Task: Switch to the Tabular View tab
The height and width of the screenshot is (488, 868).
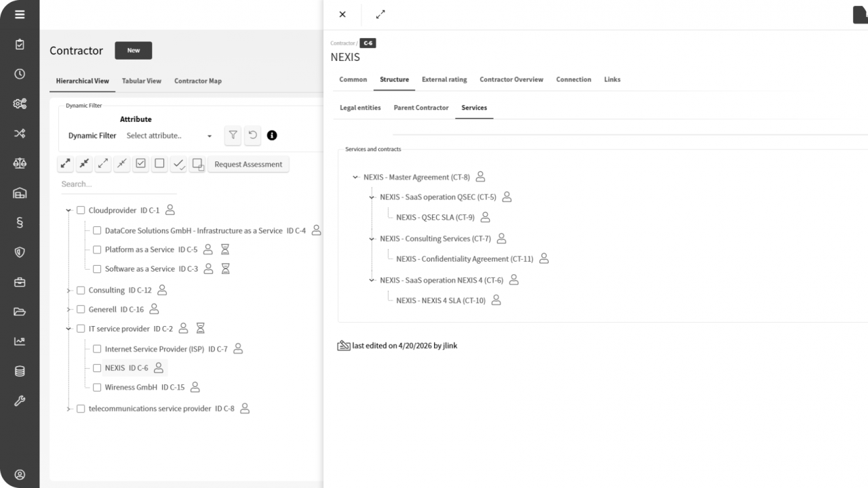Action: pos(141,81)
